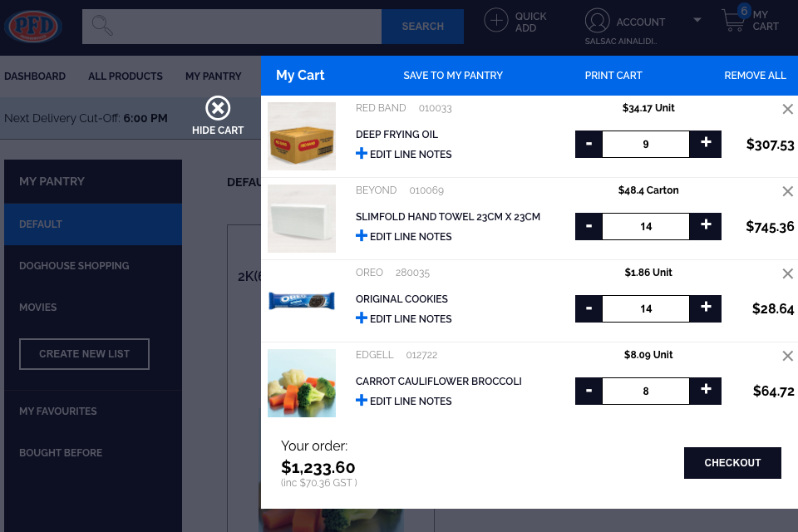Open Quick Add plus icon
798x532 pixels.
coord(495,20)
